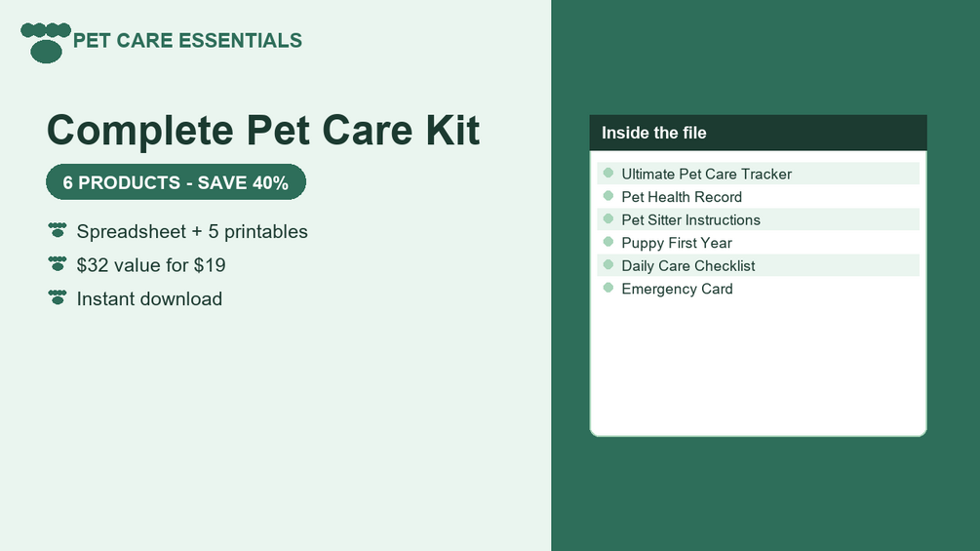
Task: Select the Inside the file header bar
Action: pos(758,133)
